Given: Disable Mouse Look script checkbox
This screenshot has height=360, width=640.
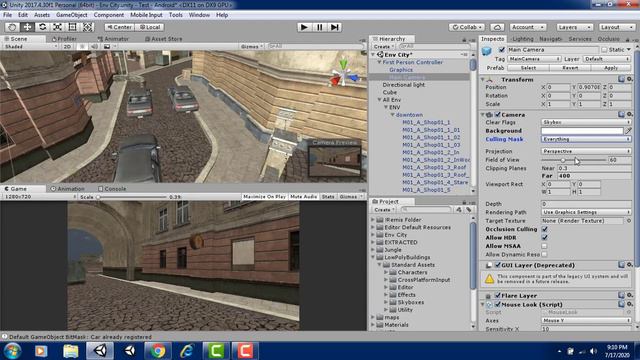Looking at the screenshot, I should (x=498, y=304).
